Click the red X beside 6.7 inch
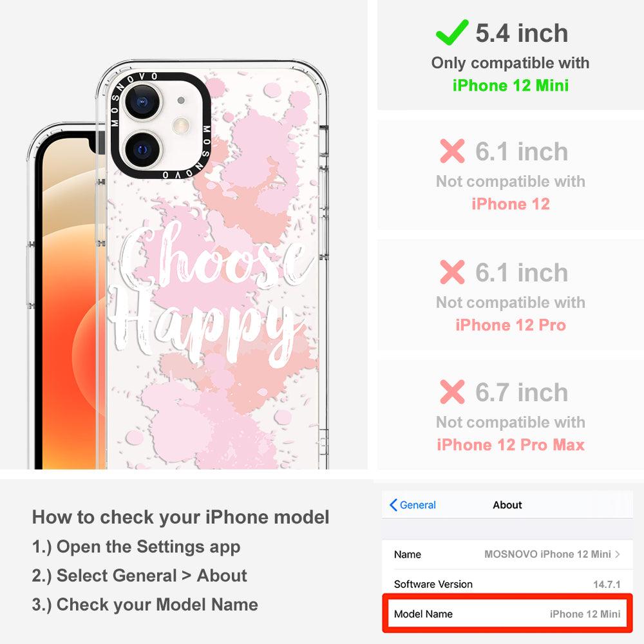Image resolution: width=644 pixels, height=644 pixels. (452, 392)
